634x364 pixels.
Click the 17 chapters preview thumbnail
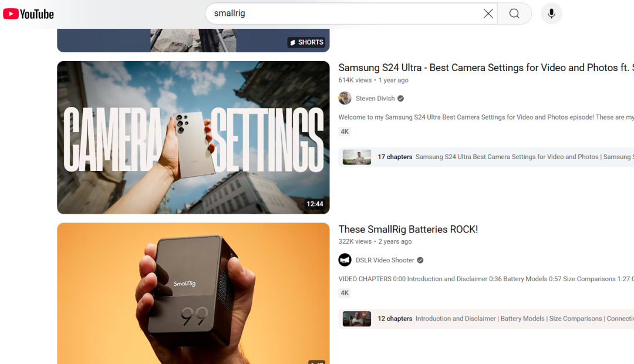pyautogui.click(x=357, y=157)
